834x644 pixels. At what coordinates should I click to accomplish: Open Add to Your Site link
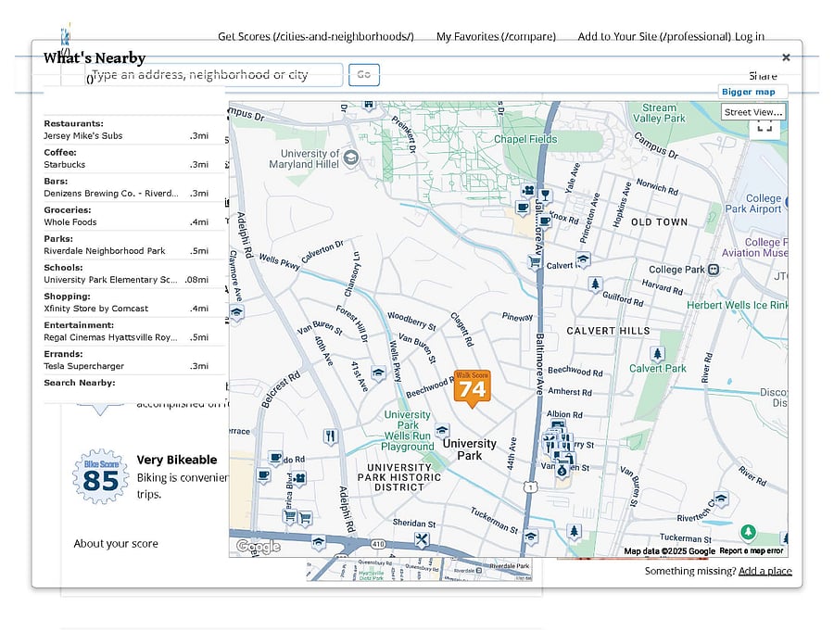pos(654,37)
